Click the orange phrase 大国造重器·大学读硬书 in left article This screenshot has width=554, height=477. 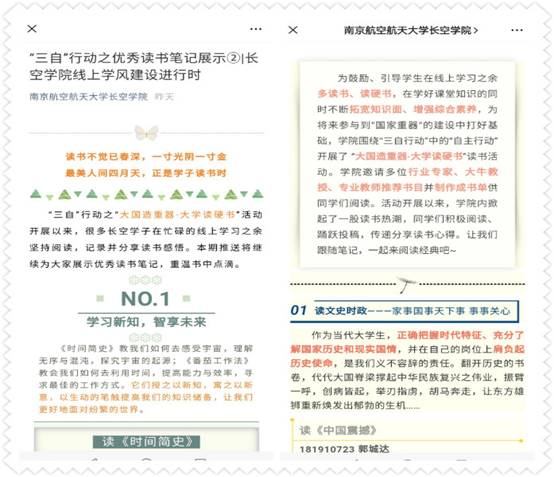point(178,214)
